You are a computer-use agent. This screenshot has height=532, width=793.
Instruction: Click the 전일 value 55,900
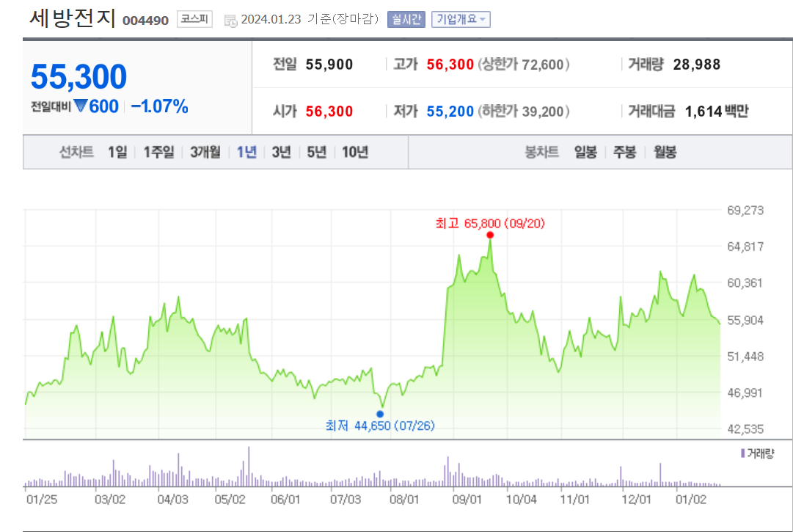pos(329,65)
